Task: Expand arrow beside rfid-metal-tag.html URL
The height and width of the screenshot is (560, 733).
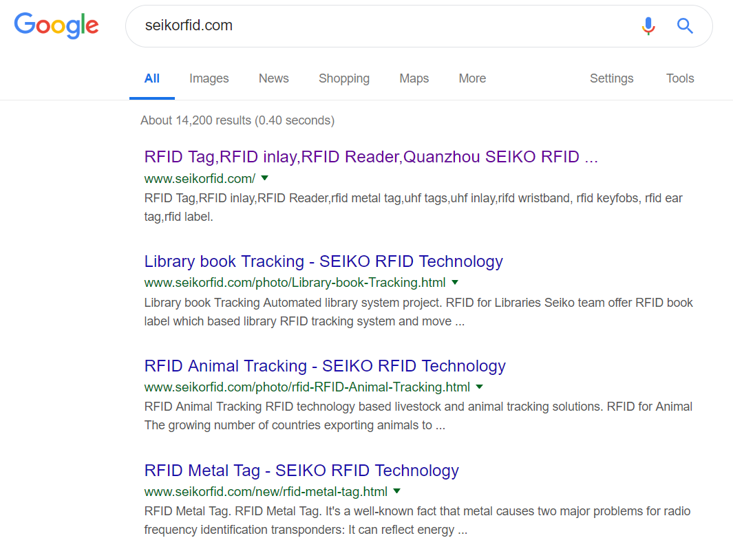Action: coord(397,491)
